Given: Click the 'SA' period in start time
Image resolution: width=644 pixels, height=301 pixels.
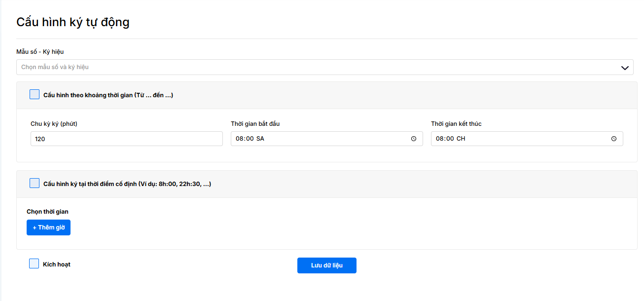Looking at the screenshot, I should click(260, 139).
